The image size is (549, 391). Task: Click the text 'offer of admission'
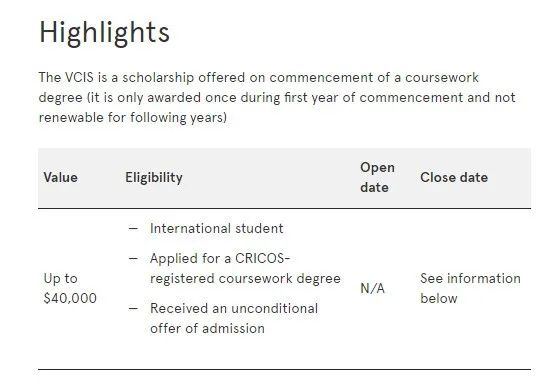coord(207,329)
